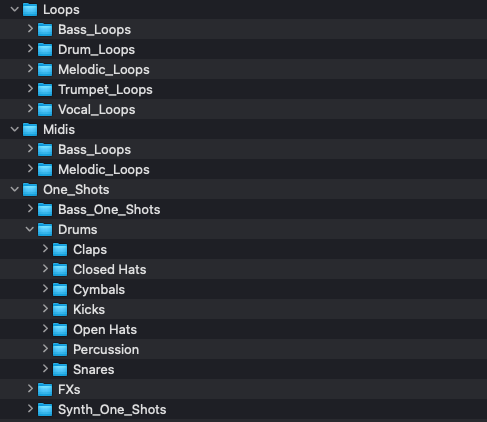Click the Claps folder icon
487x422 pixels.
60,249
